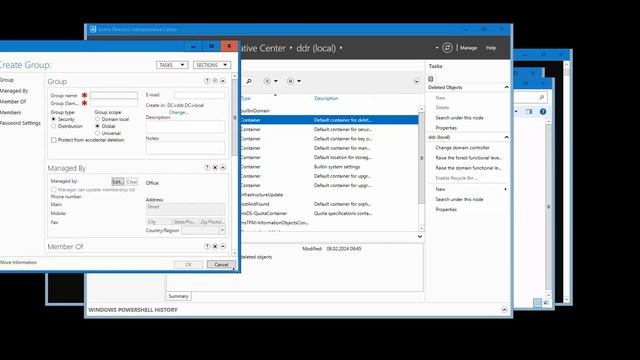Enable Protect from accidental deletion
Viewport: 640px width, 360px height.
click(x=53, y=140)
